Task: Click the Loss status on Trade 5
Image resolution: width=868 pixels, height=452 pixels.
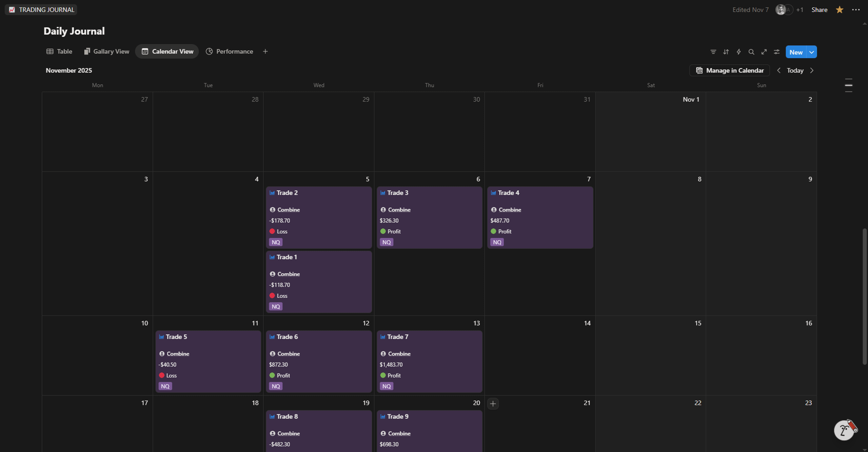Action: [x=168, y=375]
